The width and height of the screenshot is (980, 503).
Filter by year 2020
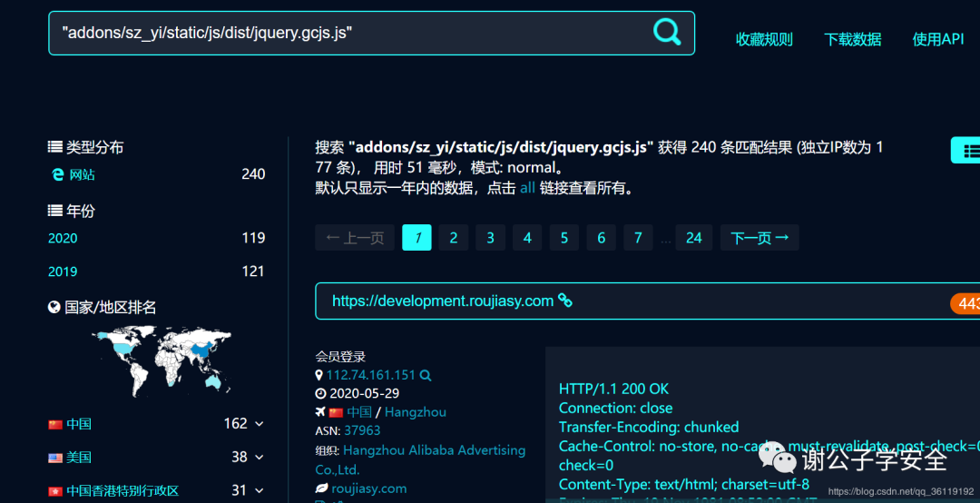[63, 239]
